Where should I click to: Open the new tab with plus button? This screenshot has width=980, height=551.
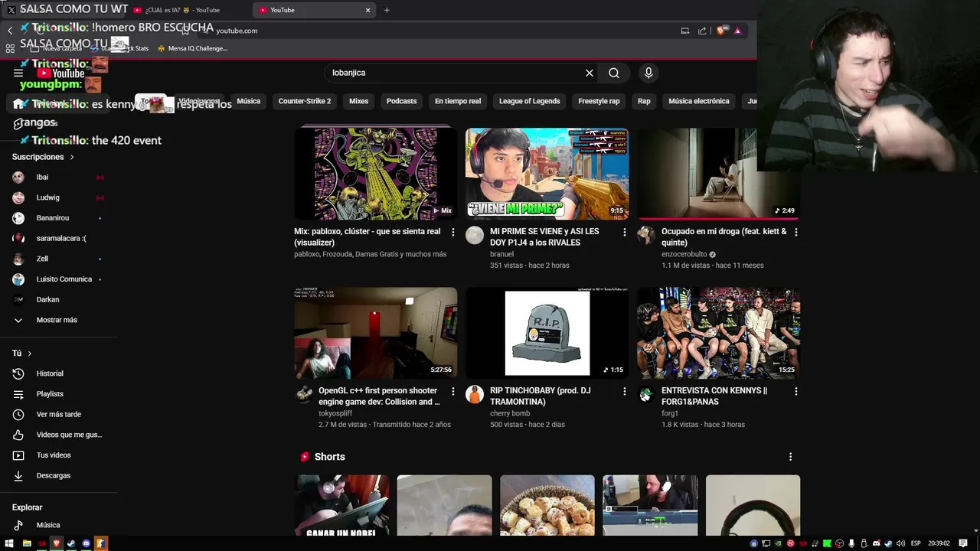click(387, 10)
